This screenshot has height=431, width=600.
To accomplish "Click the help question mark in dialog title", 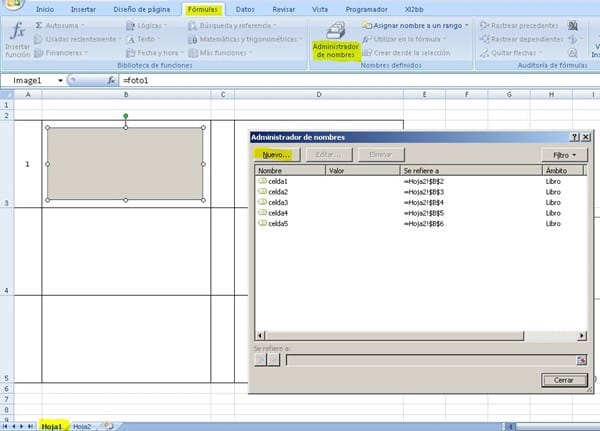I will click(574, 136).
